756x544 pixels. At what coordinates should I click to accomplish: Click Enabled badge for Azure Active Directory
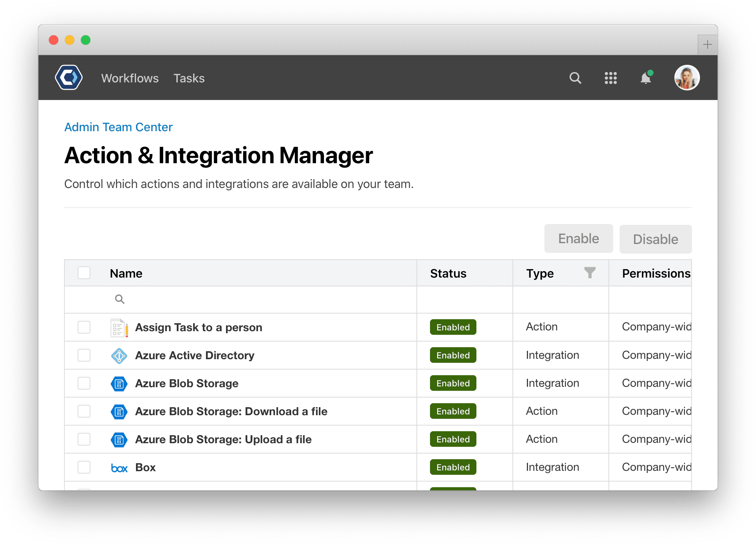tap(453, 355)
